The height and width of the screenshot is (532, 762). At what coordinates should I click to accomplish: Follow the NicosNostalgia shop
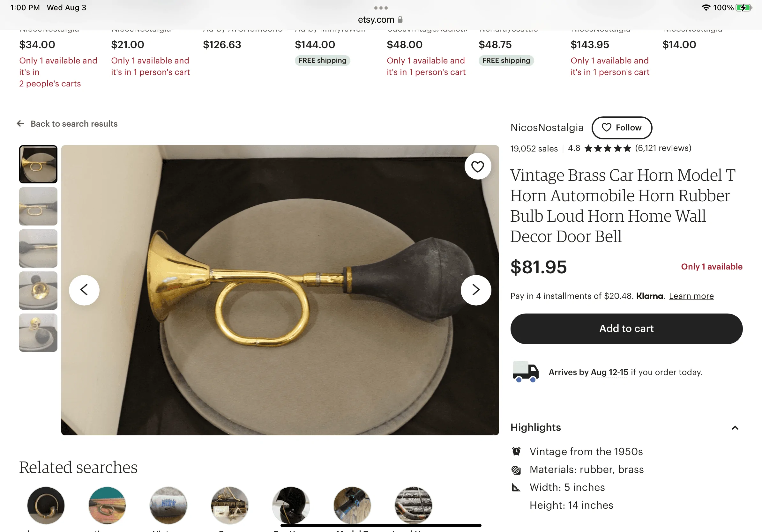point(622,127)
